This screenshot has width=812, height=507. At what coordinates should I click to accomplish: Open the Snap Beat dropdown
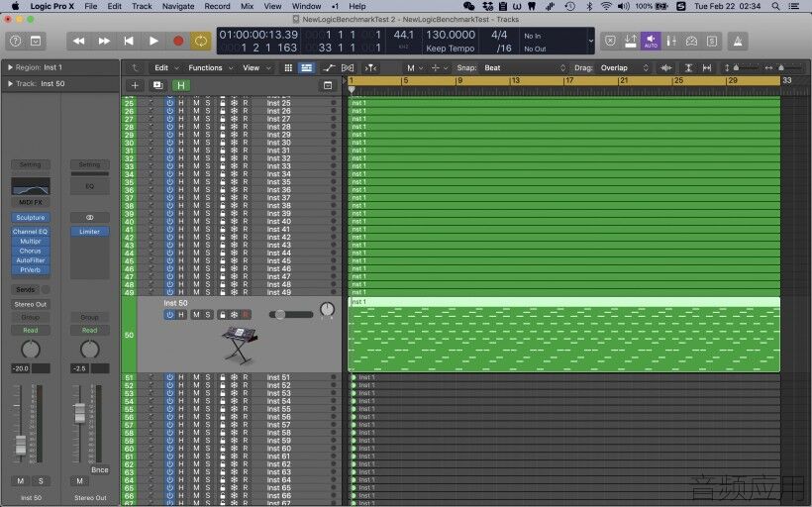pyautogui.click(x=525, y=68)
